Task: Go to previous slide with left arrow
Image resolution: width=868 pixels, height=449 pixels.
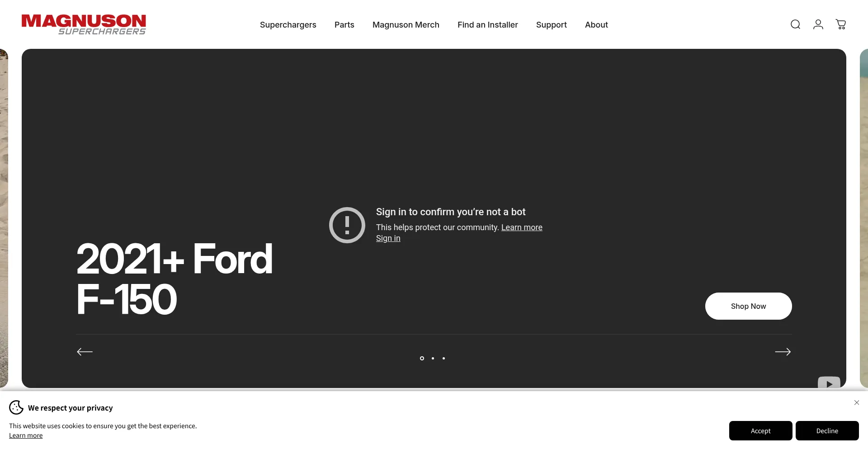Action: 85,352
